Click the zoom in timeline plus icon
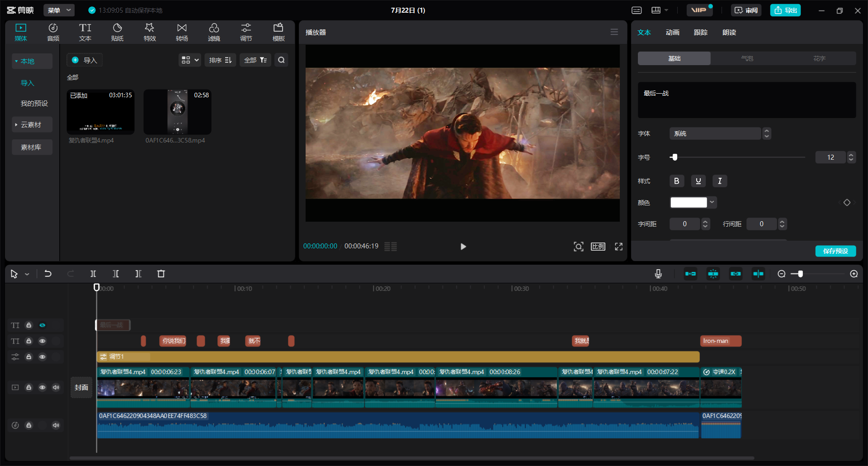The height and width of the screenshot is (466, 868). (854, 274)
